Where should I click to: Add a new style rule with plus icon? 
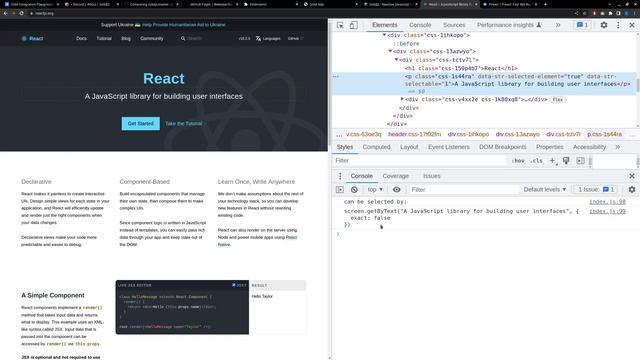pyautogui.click(x=552, y=161)
